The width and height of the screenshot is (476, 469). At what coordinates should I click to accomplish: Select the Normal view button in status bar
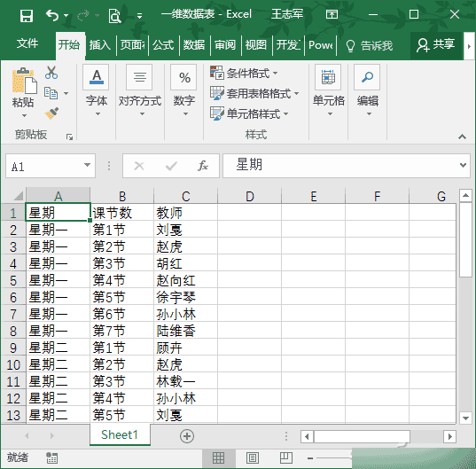pyautogui.click(x=219, y=457)
